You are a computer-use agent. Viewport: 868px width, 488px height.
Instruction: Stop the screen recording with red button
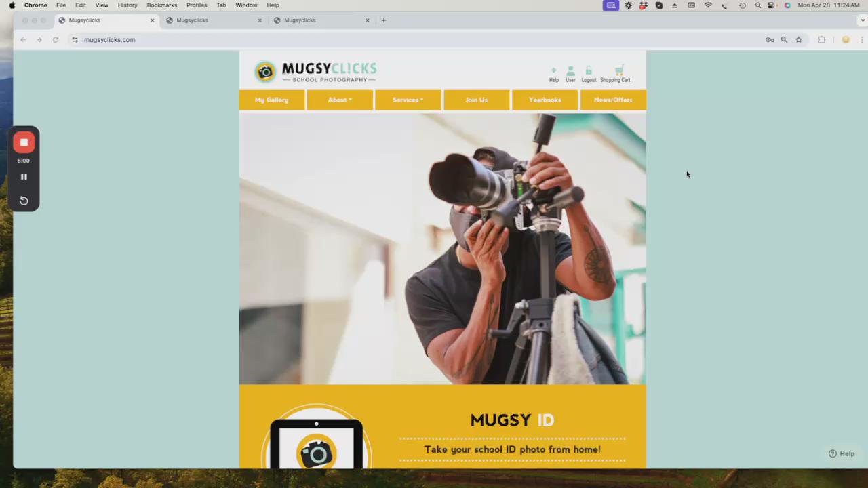click(x=24, y=142)
